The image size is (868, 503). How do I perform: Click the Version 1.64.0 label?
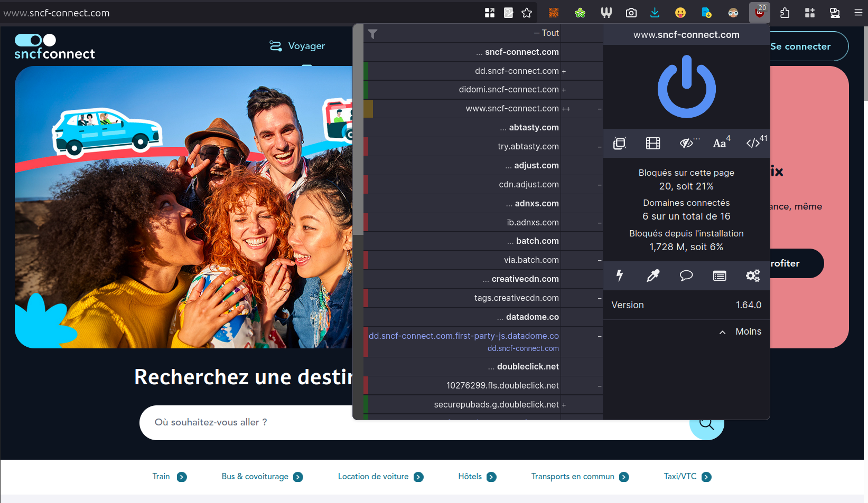[686, 305]
